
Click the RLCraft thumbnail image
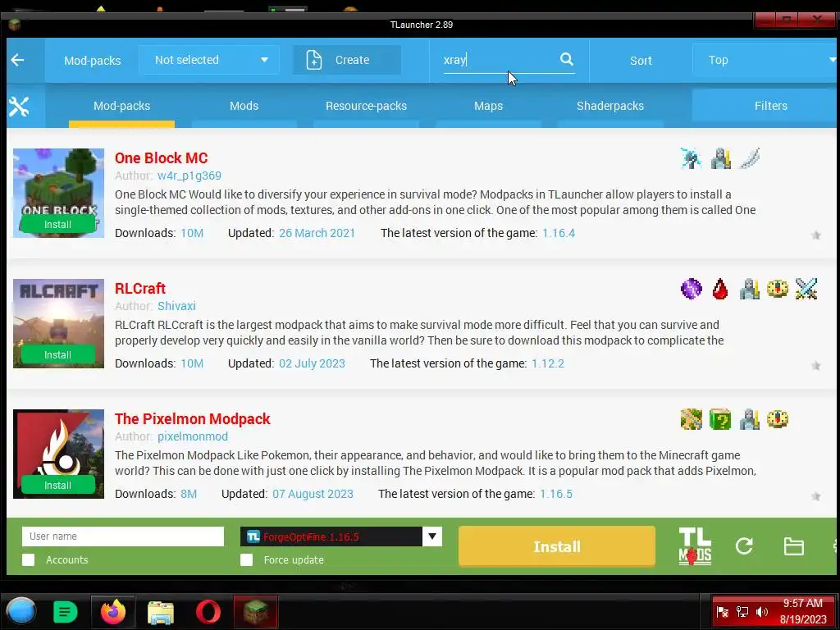58,323
